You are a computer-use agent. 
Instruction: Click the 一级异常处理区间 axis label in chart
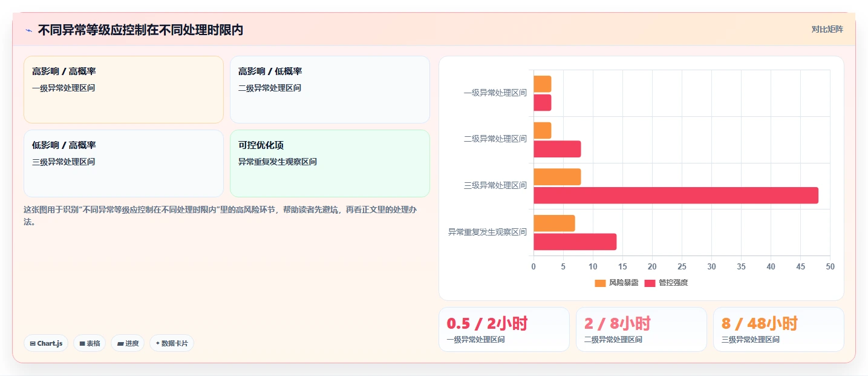[x=495, y=93]
